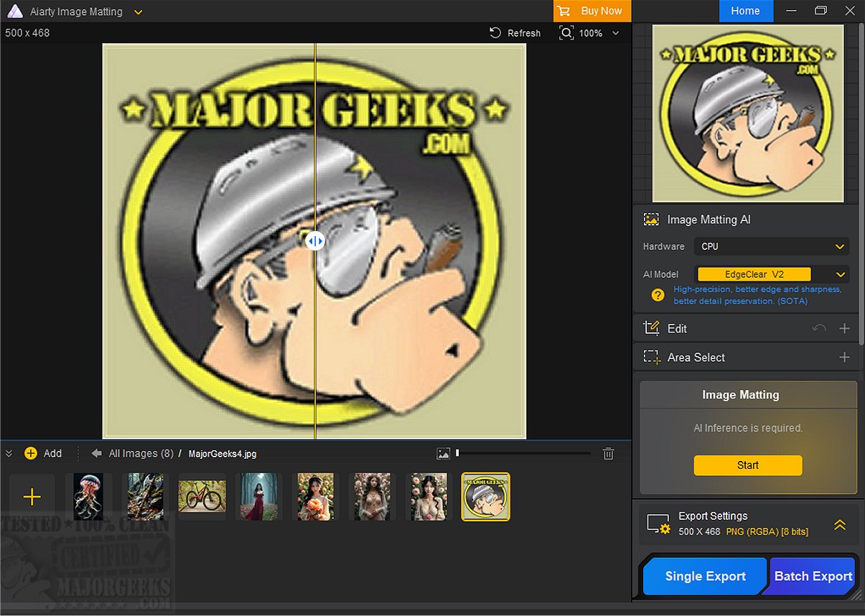The height and width of the screenshot is (616, 865).
Task: Select the red dress woman thumbnail
Action: click(x=258, y=497)
